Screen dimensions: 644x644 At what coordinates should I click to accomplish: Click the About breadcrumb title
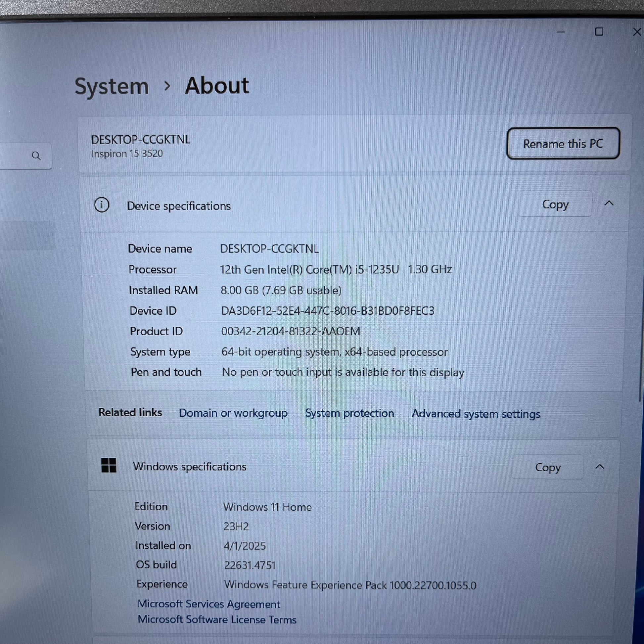217,86
